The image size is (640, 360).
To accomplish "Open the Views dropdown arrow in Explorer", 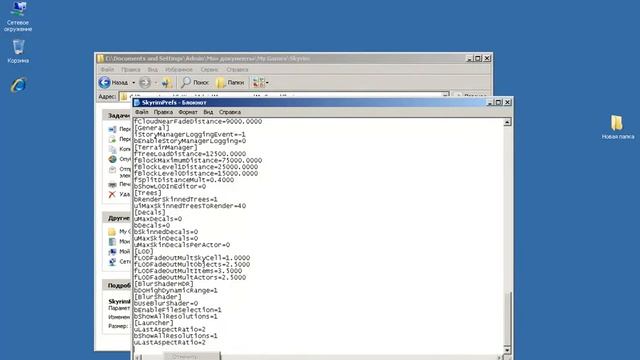I will tap(267, 82).
